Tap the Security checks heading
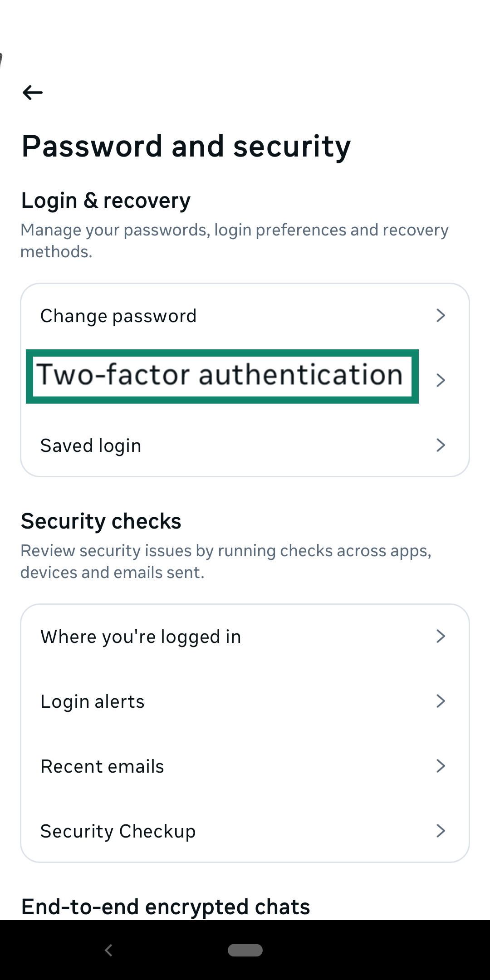 pyautogui.click(x=101, y=521)
